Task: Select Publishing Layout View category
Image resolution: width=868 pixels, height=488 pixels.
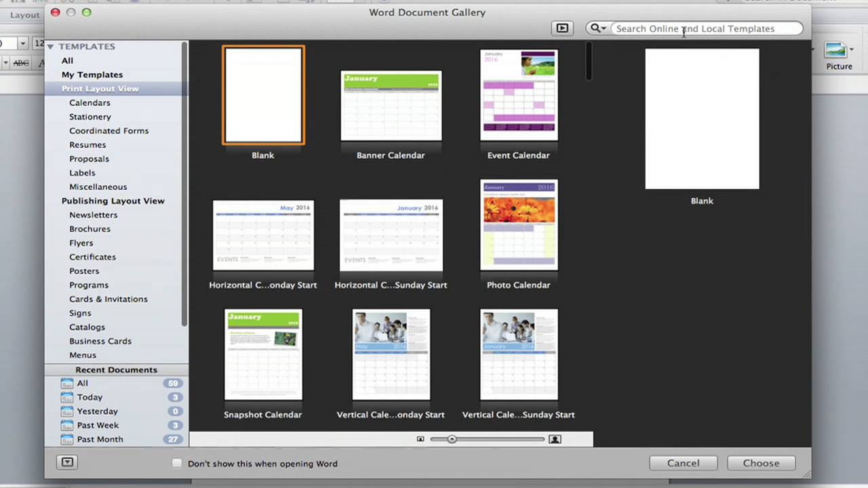Action: click(113, 201)
